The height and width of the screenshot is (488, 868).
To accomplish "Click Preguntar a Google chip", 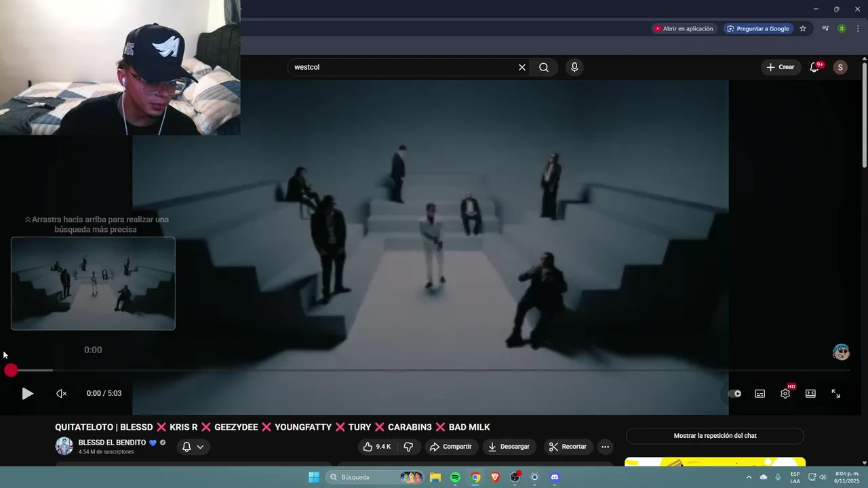I will (x=758, y=28).
